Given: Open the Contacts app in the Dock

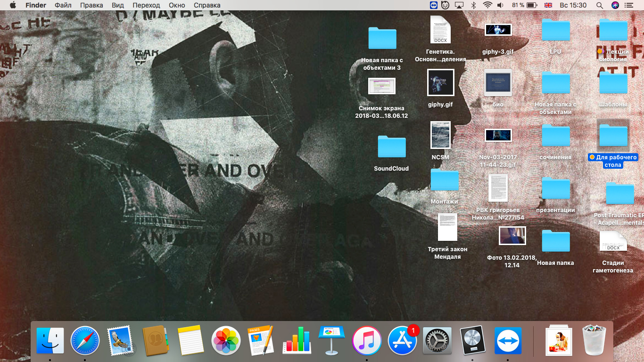Looking at the screenshot, I should click(155, 340).
